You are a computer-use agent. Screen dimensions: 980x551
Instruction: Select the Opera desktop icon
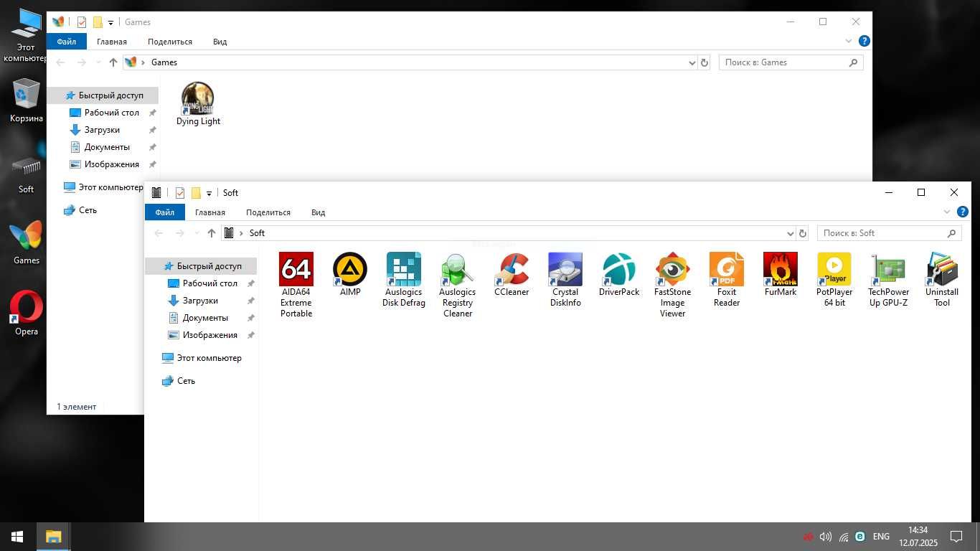coord(27,314)
